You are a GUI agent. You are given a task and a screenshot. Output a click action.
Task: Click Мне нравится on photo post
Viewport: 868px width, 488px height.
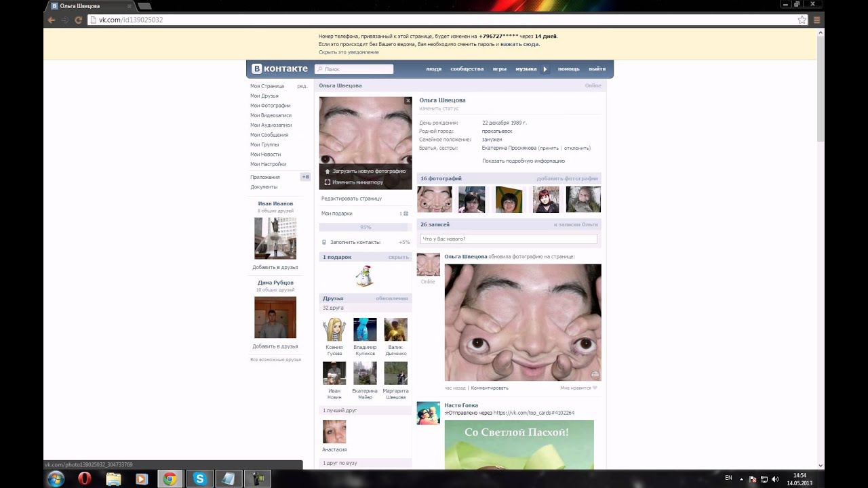(x=578, y=388)
